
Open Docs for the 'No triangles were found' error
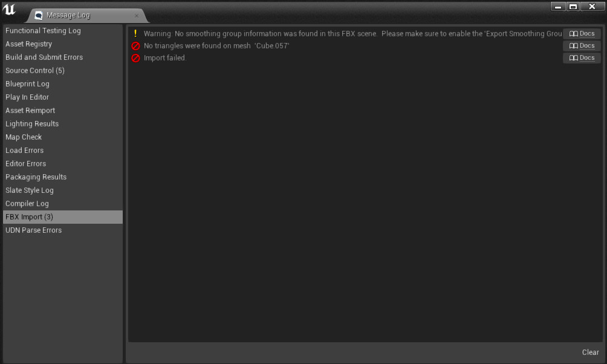coord(582,46)
